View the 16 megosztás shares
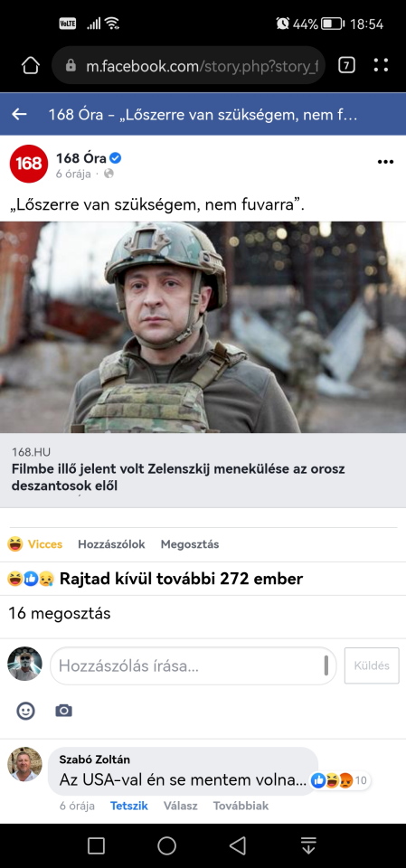406x868 pixels. coord(60,613)
